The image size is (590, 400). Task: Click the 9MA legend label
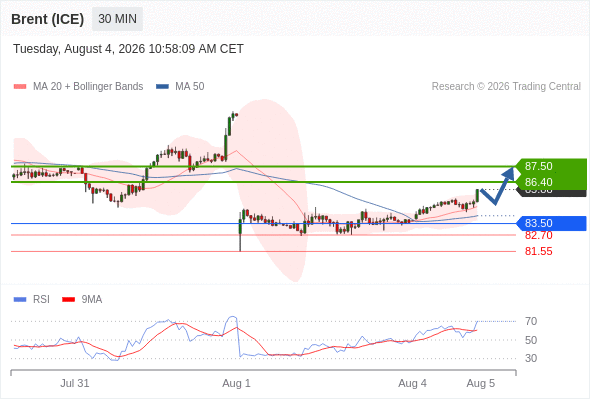[92, 300]
